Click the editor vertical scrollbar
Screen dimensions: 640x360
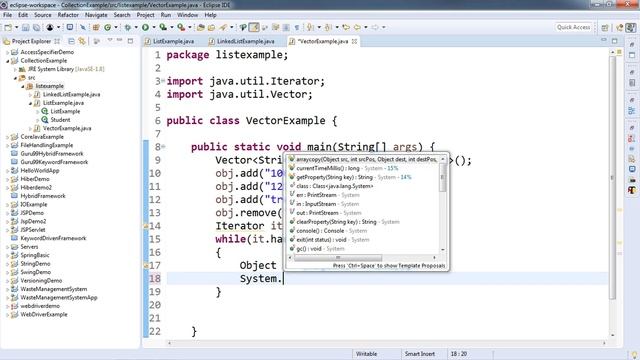(612, 178)
